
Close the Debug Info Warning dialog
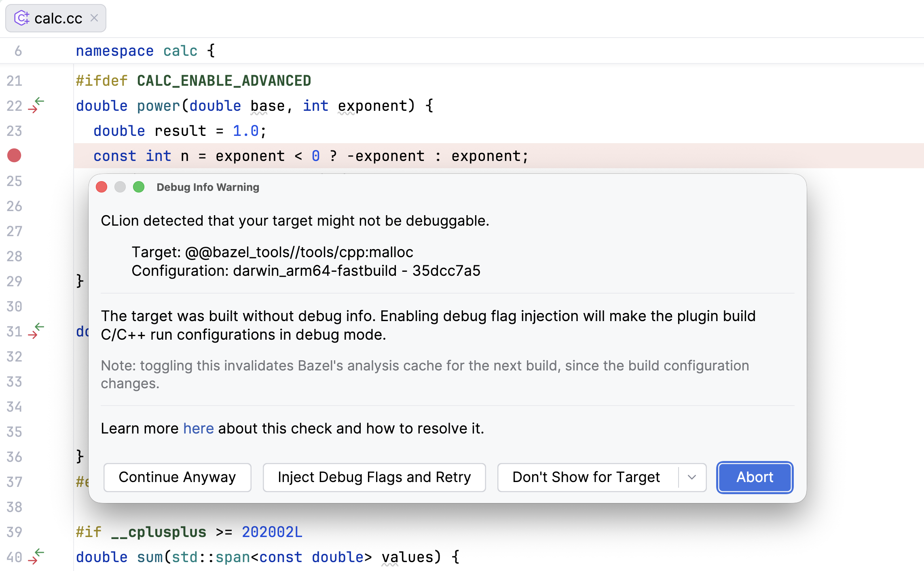(101, 187)
